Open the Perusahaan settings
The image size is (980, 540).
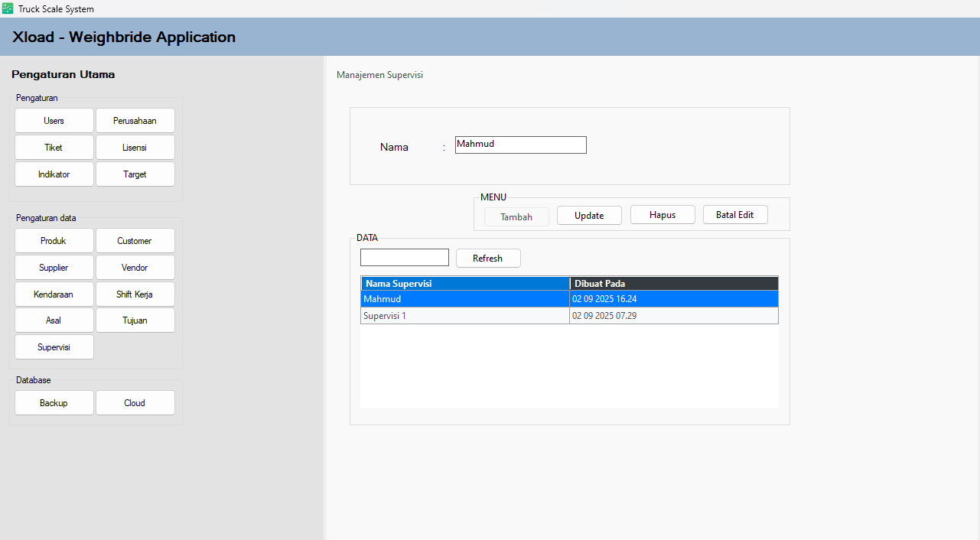tap(135, 121)
